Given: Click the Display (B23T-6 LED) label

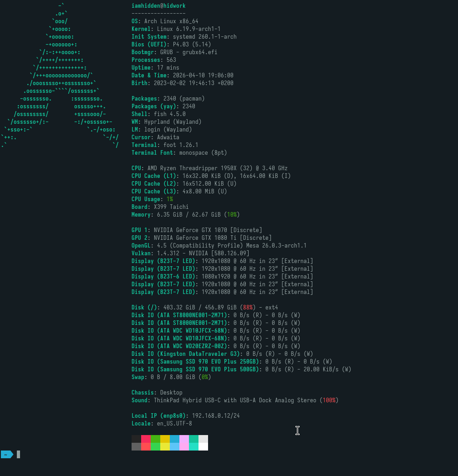Looking at the screenshot, I should point(164,277).
